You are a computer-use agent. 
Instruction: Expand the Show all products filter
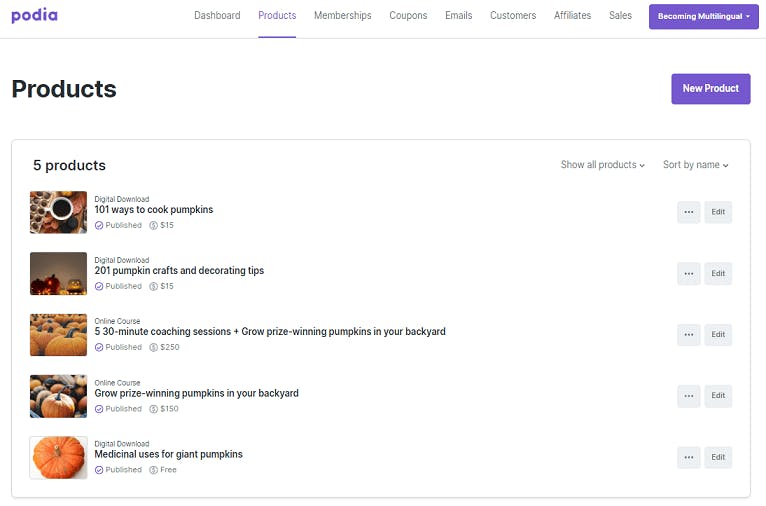click(x=602, y=165)
